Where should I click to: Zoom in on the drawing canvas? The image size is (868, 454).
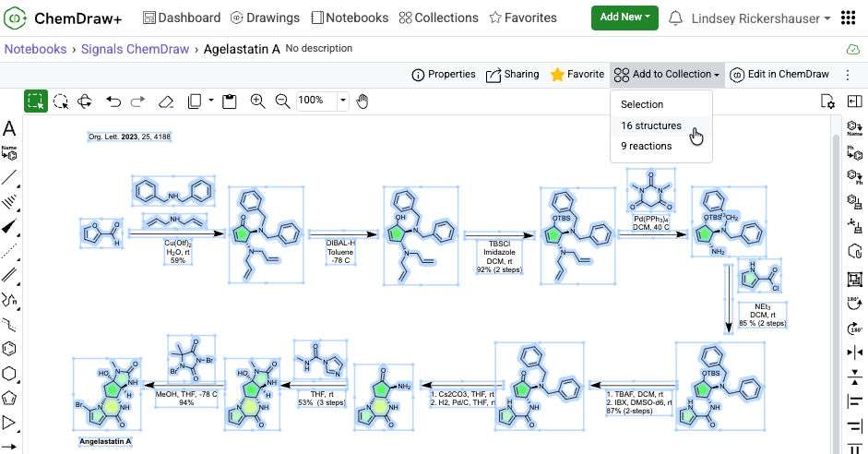257,101
